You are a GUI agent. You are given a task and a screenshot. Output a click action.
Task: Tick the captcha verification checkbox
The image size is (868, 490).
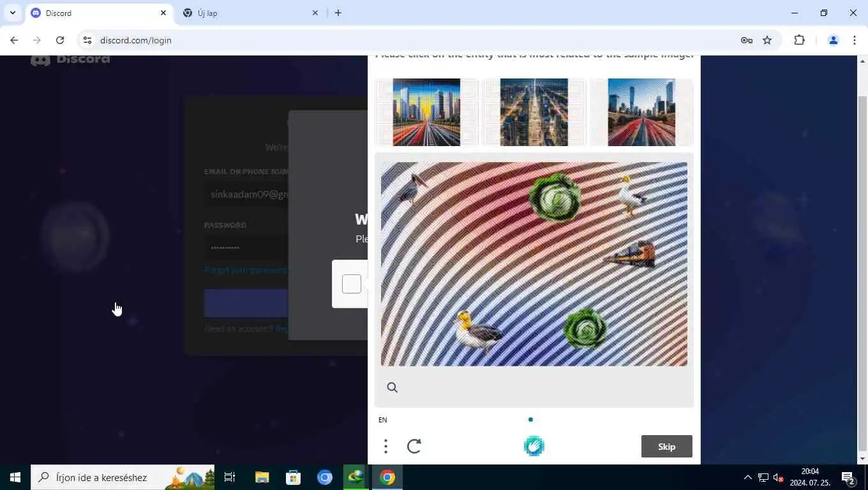pos(352,284)
